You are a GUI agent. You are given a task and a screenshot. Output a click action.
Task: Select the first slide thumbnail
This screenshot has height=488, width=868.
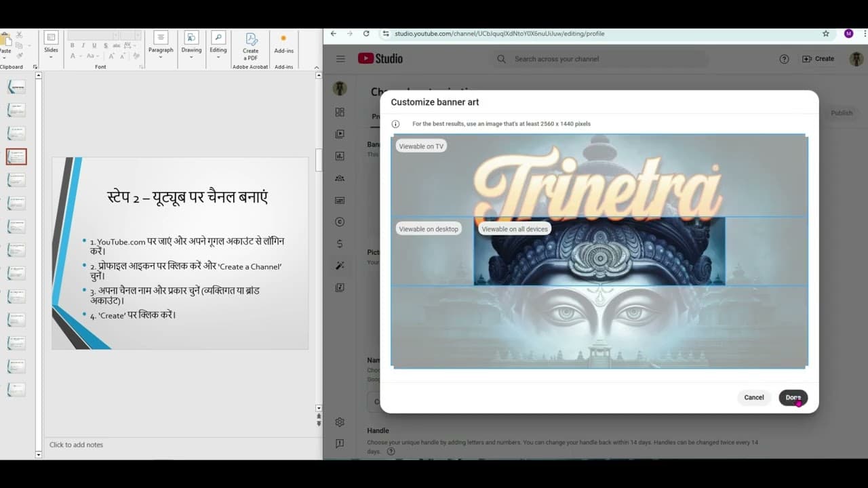[x=16, y=87]
